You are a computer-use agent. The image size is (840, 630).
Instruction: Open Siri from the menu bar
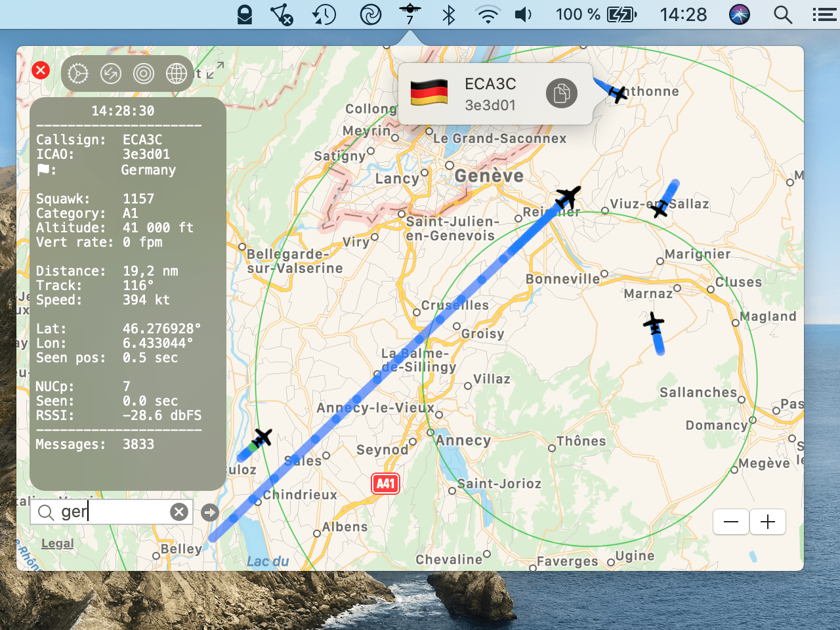[x=740, y=14]
